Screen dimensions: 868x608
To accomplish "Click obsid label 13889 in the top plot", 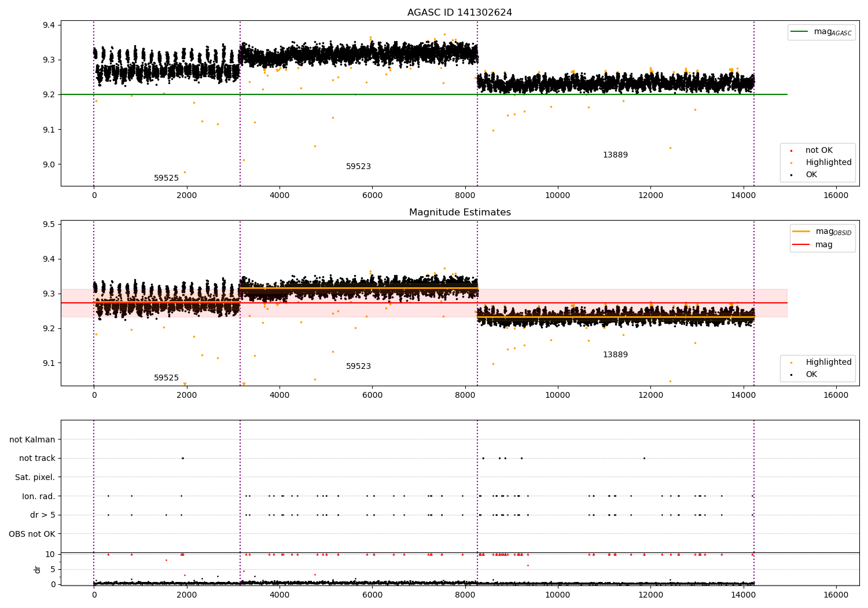I will click(x=615, y=155).
